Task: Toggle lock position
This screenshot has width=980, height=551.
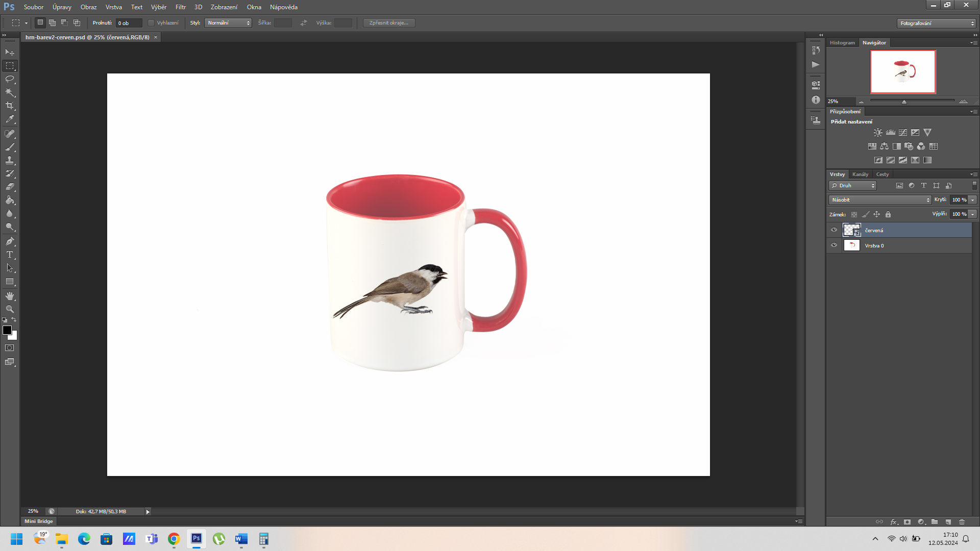Action: [x=877, y=215]
